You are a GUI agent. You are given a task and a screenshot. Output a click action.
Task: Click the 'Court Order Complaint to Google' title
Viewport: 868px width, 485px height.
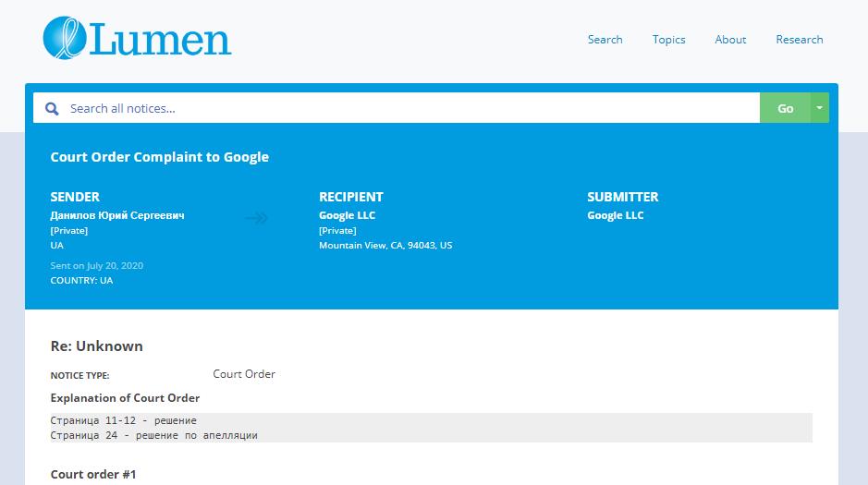(x=159, y=157)
